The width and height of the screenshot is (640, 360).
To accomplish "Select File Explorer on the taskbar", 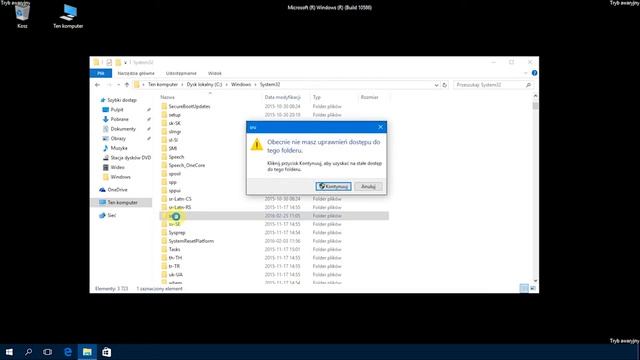I will coord(87,352).
